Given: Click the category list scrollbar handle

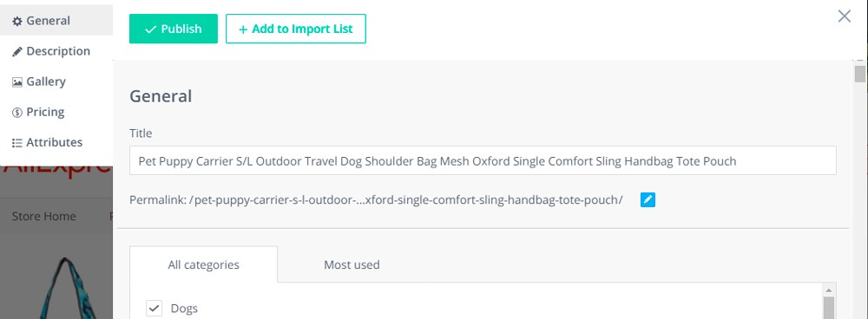Looking at the screenshot, I should pyautogui.click(x=829, y=308).
